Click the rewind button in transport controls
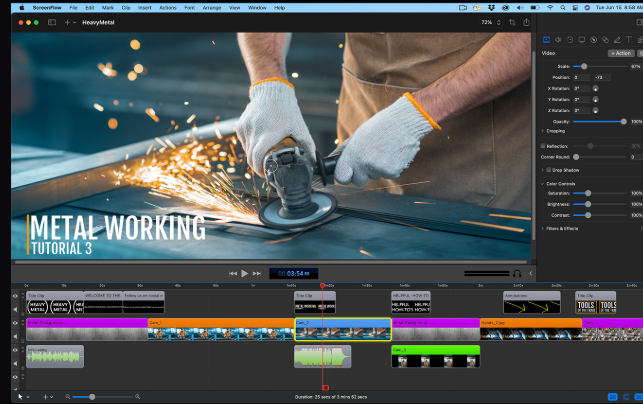This screenshot has width=643, height=404. (233, 273)
